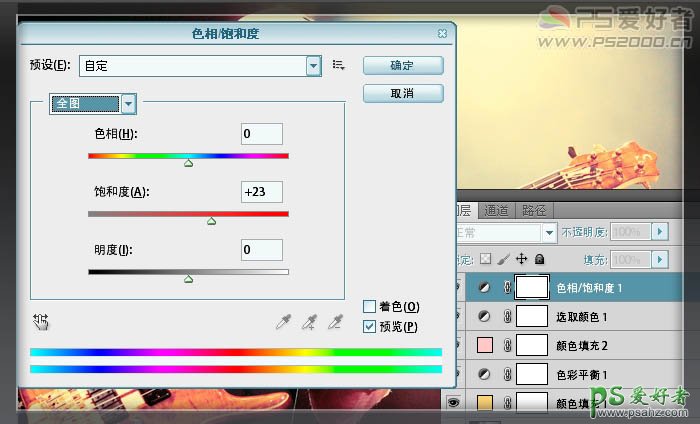The image size is (700, 424).
Task: Select the plain eyedropper tool
Action: [285, 322]
